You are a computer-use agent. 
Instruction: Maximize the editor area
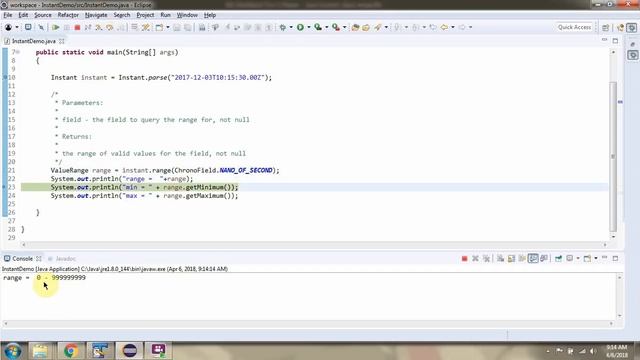click(x=615, y=41)
